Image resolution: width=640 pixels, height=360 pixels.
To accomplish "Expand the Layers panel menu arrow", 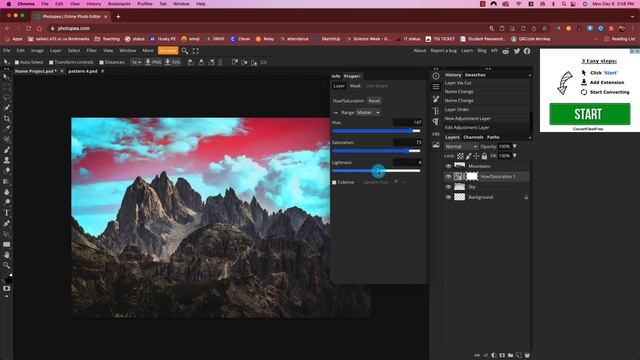I will click(x=530, y=138).
